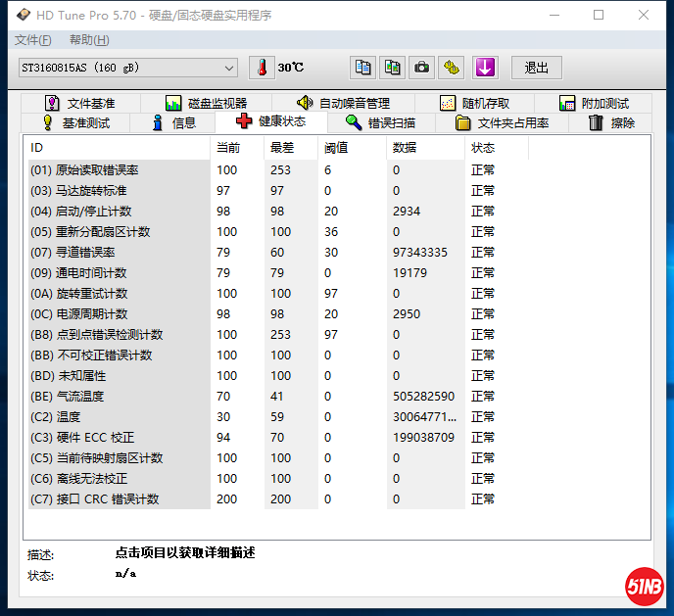674x616 pixels.
Task: Switch to the 磁盘监视器 tab
Action: point(206,103)
